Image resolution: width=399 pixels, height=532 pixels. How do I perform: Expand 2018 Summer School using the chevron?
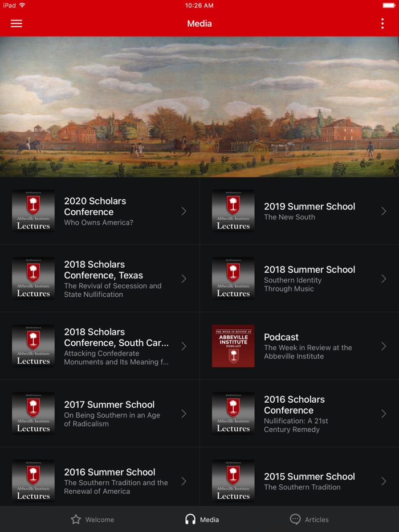pyautogui.click(x=384, y=279)
